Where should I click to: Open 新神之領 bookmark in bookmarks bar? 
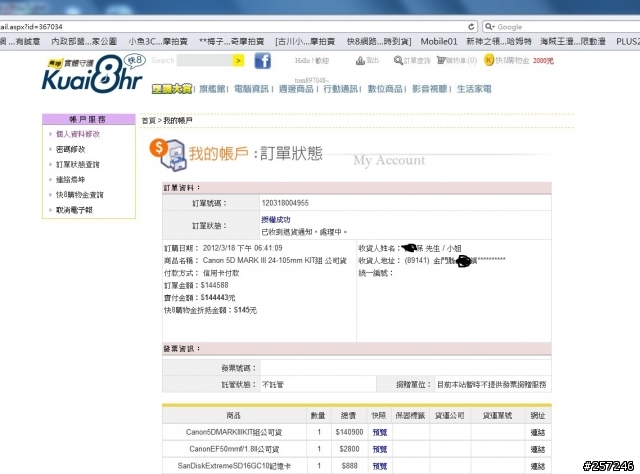[499, 41]
